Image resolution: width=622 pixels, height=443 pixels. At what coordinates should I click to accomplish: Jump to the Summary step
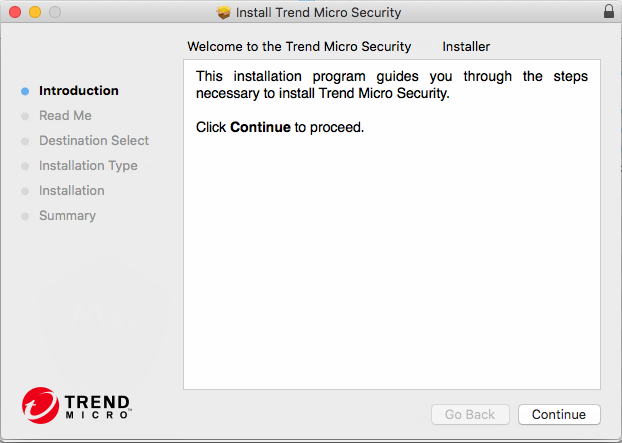click(67, 216)
